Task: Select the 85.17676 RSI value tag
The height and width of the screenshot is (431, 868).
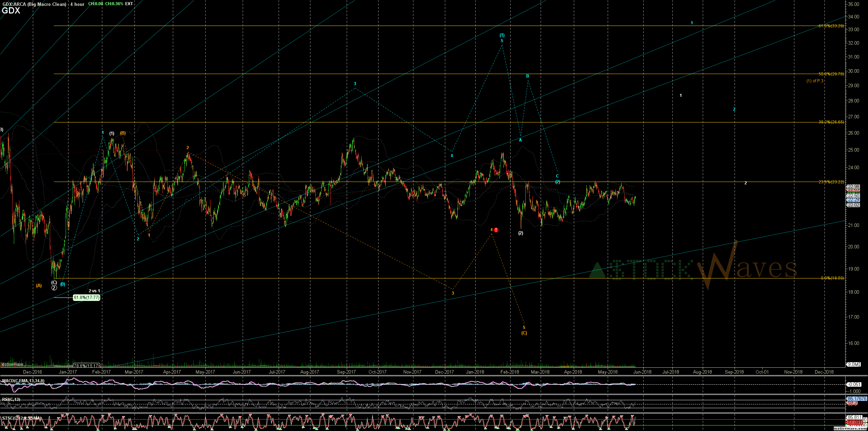Action: tap(857, 398)
